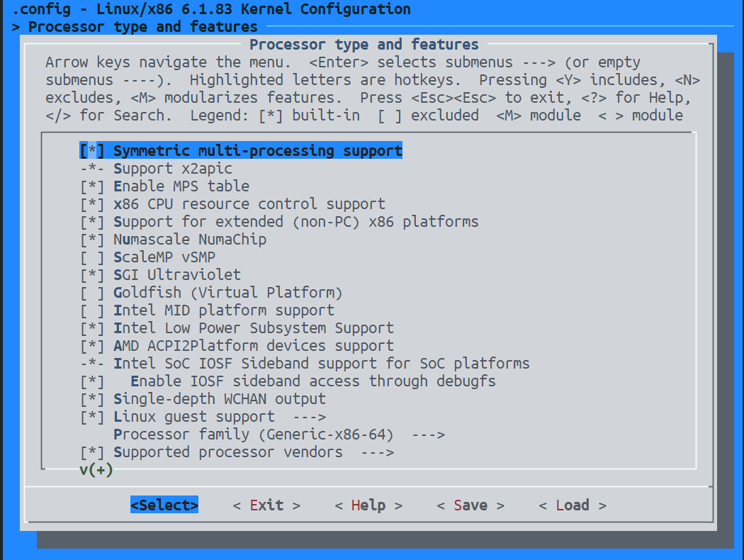Uncheck SGI Ultraviolet option

pyautogui.click(x=92, y=275)
